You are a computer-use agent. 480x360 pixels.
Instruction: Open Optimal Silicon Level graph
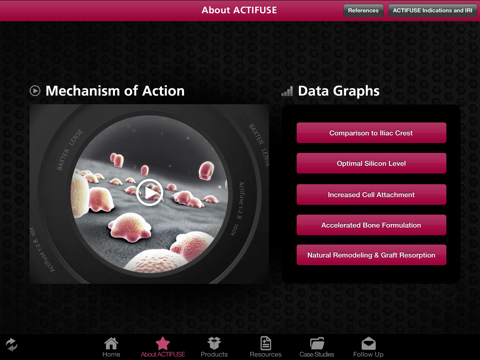coord(371,163)
